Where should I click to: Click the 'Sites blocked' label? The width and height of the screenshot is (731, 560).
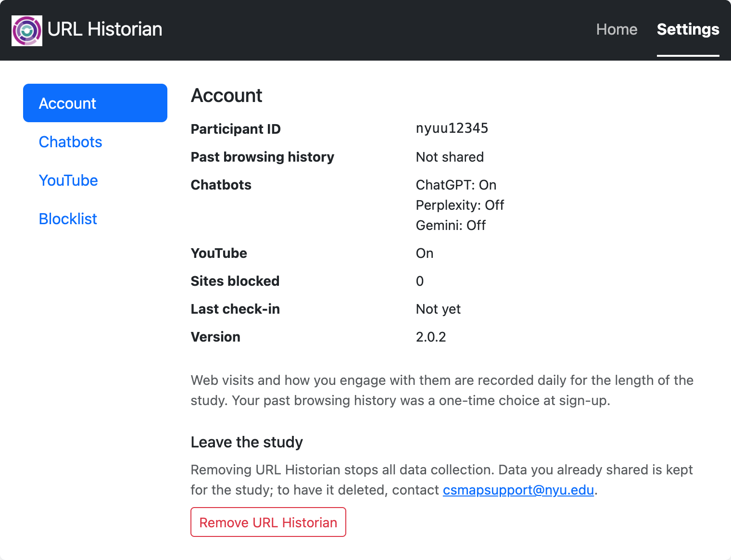point(235,281)
